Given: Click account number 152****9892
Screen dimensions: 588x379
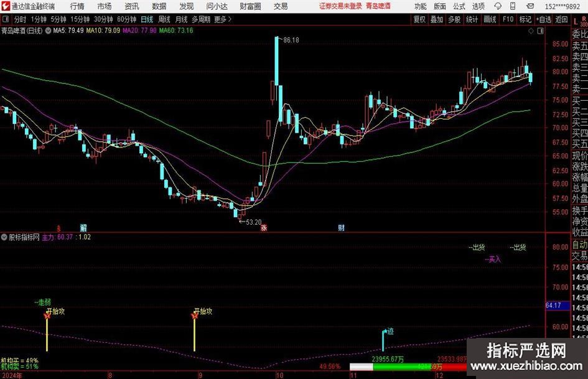Looking at the screenshot, I should click(562, 6).
